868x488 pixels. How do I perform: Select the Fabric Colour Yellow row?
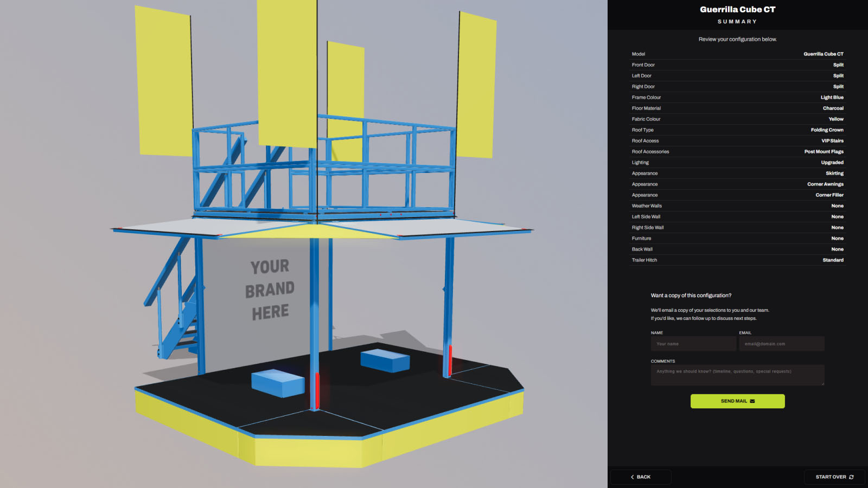click(737, 119)
